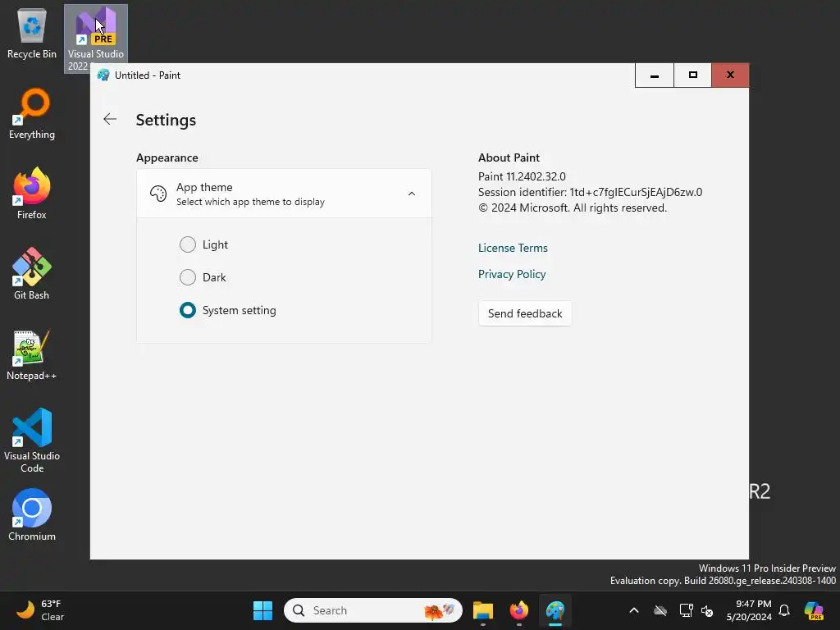Click the taskbar Search box
The height and width of the screenshot is (630, 840).
coord(373,610)
